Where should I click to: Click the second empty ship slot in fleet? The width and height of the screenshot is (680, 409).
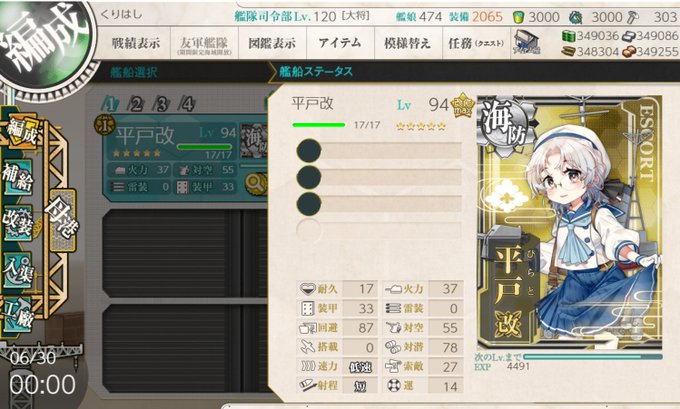pos(184,348)
